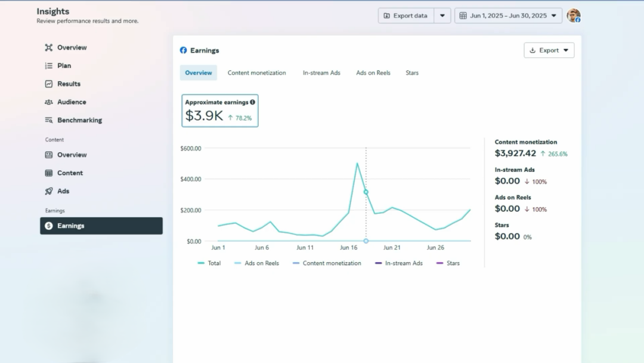Click the Ads rocket icon
The image size is (644, 363).
(x=49, y=192)
